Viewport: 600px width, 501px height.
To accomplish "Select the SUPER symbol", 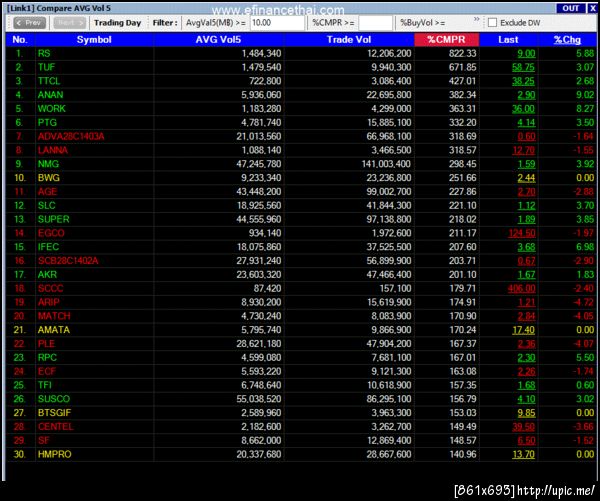I will click(x=54, y=219).
